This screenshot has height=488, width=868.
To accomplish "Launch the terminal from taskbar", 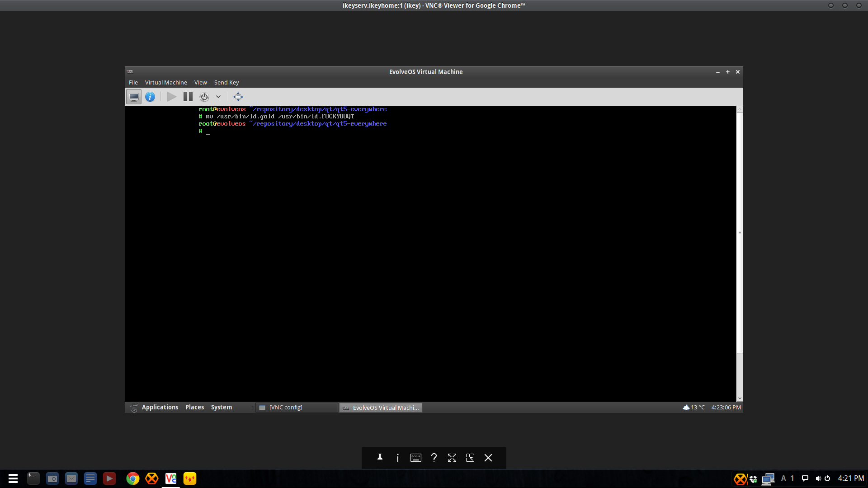I will [33, 479].
